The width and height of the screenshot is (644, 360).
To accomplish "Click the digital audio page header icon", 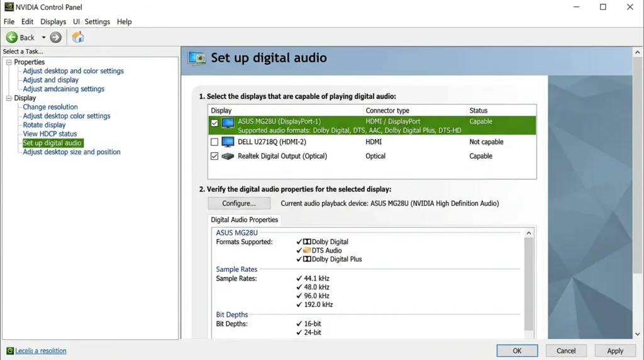I will click(x=197, y=58).
